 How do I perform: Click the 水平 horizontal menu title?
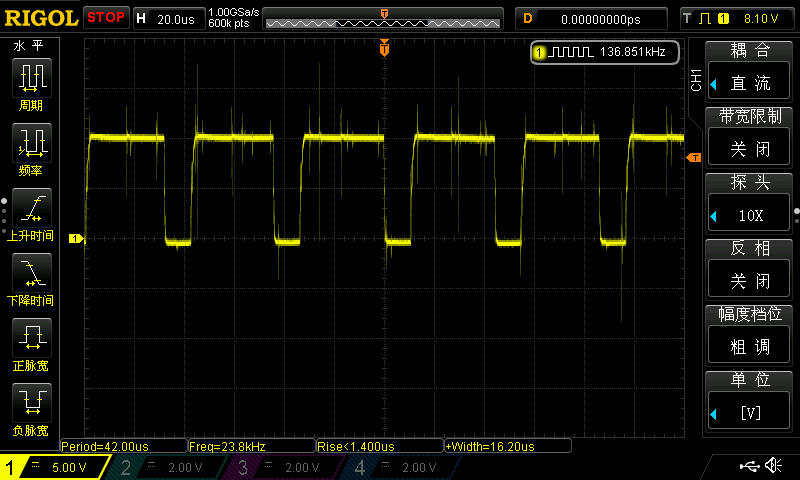tap(29, 46)
